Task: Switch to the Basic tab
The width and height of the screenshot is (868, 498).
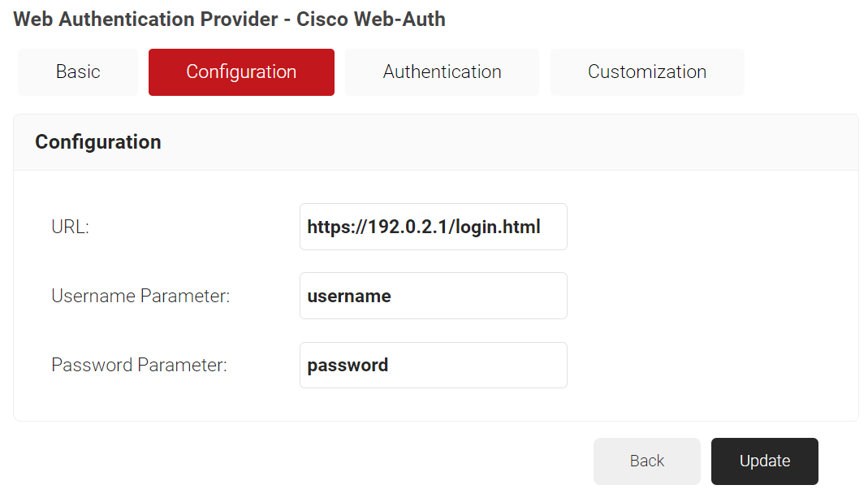Action: click(x=78, y=72)
